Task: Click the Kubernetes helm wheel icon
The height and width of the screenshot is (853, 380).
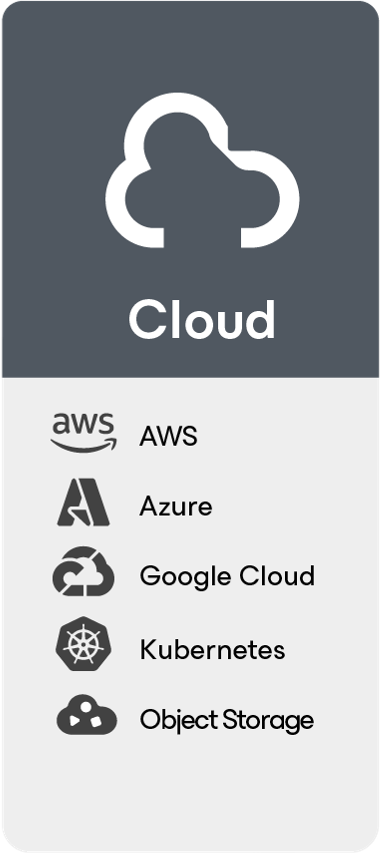Action: pyautogui.click(x=83, y=644)
